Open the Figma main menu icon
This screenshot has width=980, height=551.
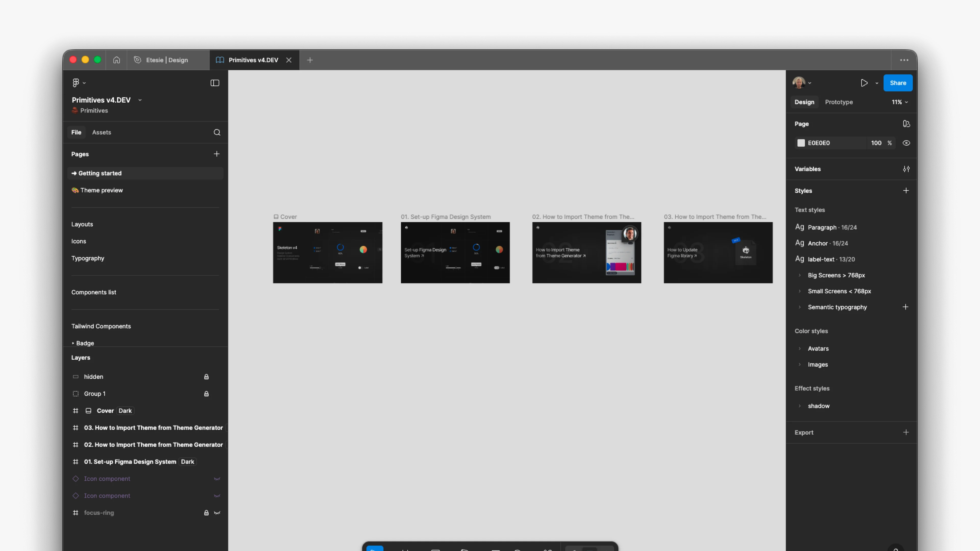click(76, 82)
